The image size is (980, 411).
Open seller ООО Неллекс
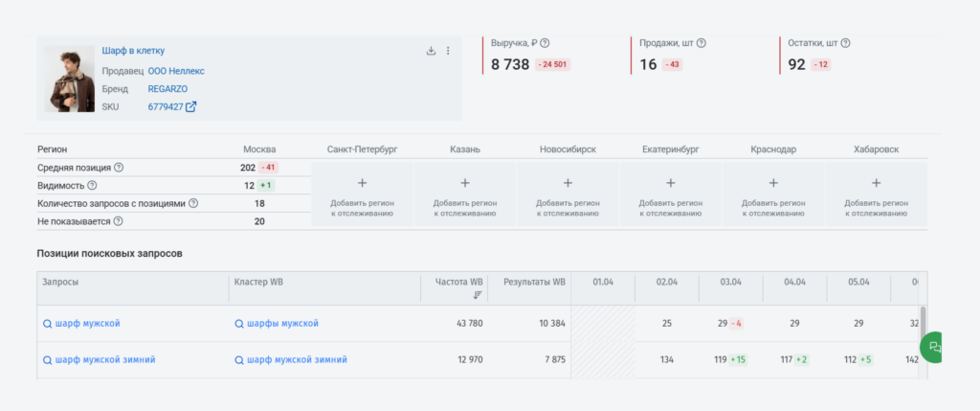coord(176,71)
